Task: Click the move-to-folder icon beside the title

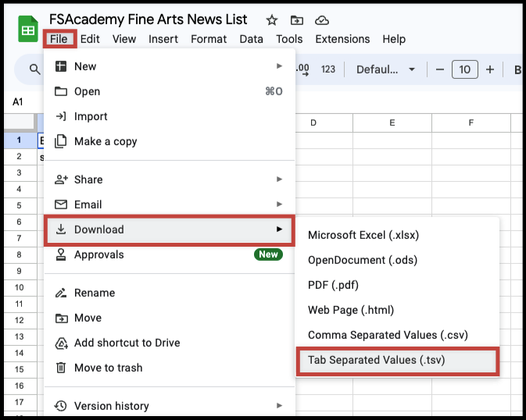Action: click(296, 20)
